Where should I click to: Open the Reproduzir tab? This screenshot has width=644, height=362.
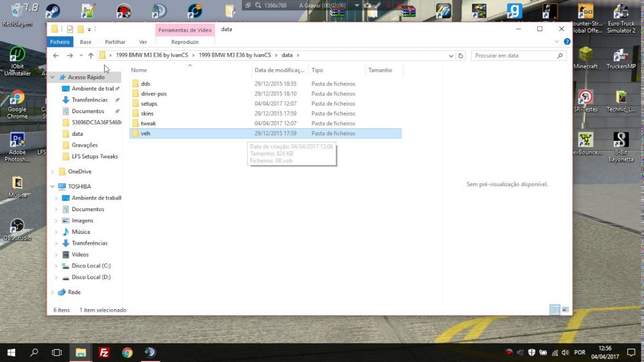point(185,42)
